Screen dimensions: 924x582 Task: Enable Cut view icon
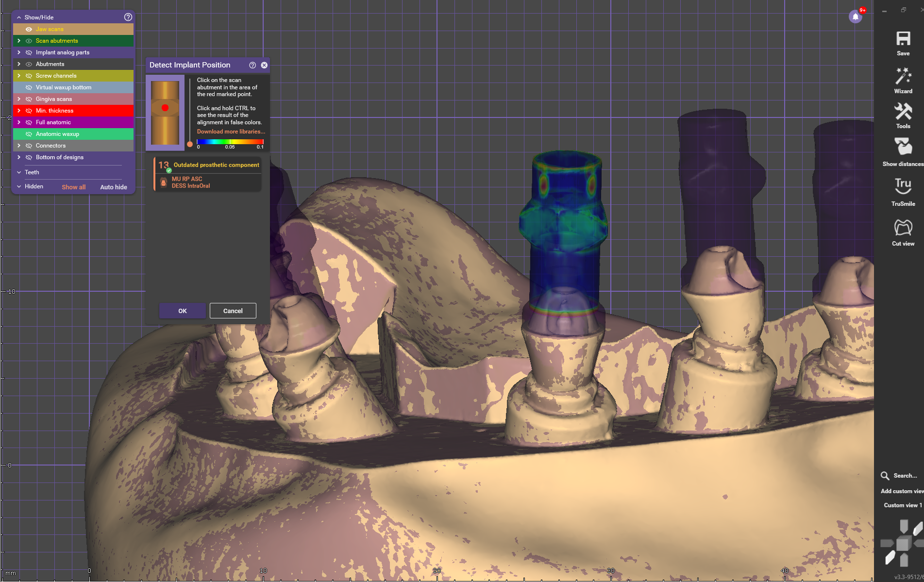903,227
